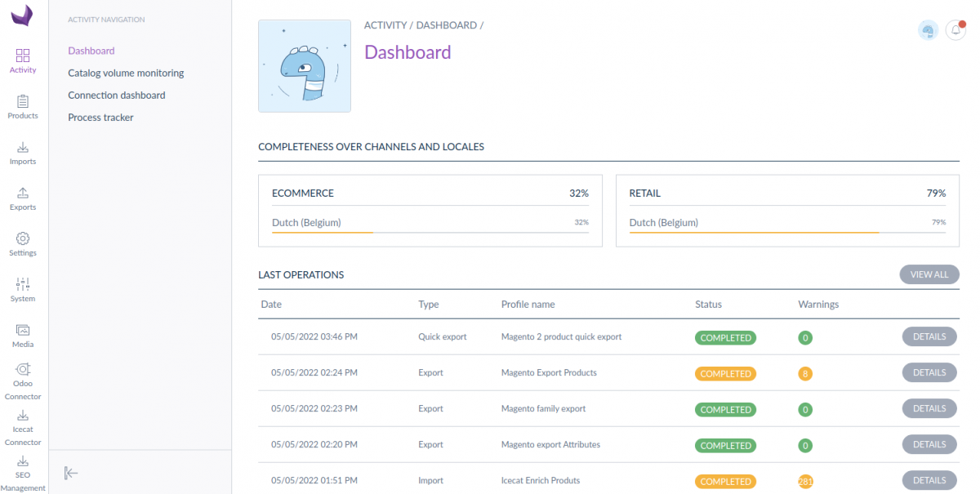
Task: Click the DASHBOARD breadcrumb
Action: click(x=447, y=25)
